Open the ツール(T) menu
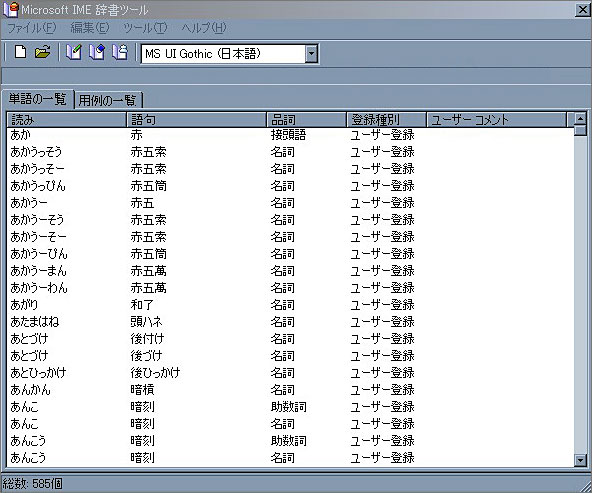 pos(145,28)
